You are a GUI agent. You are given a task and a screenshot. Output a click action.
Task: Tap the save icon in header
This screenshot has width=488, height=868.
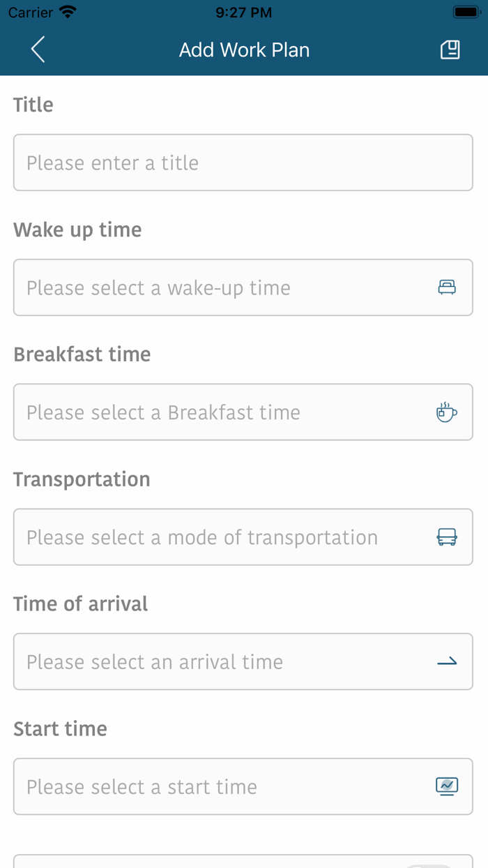click(450, 50)
